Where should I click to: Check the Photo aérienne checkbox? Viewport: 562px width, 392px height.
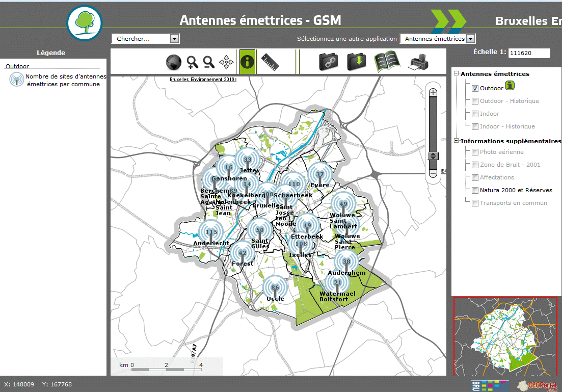tap(475, 152)
